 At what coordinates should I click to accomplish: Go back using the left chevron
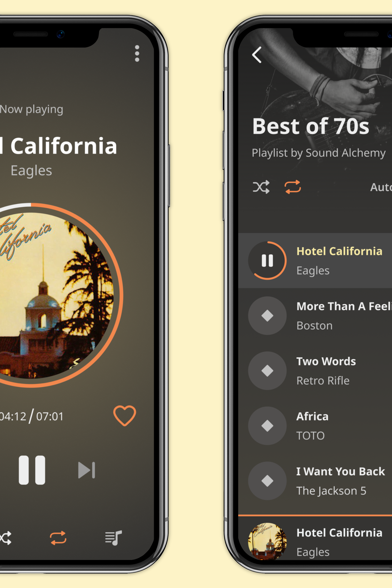click(x=257, y=55)
